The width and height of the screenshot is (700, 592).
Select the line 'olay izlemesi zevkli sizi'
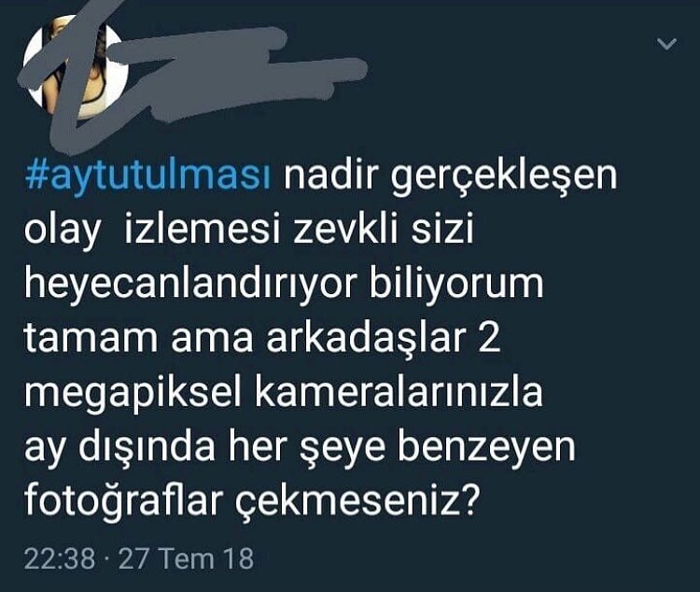[x=248, y=231]
